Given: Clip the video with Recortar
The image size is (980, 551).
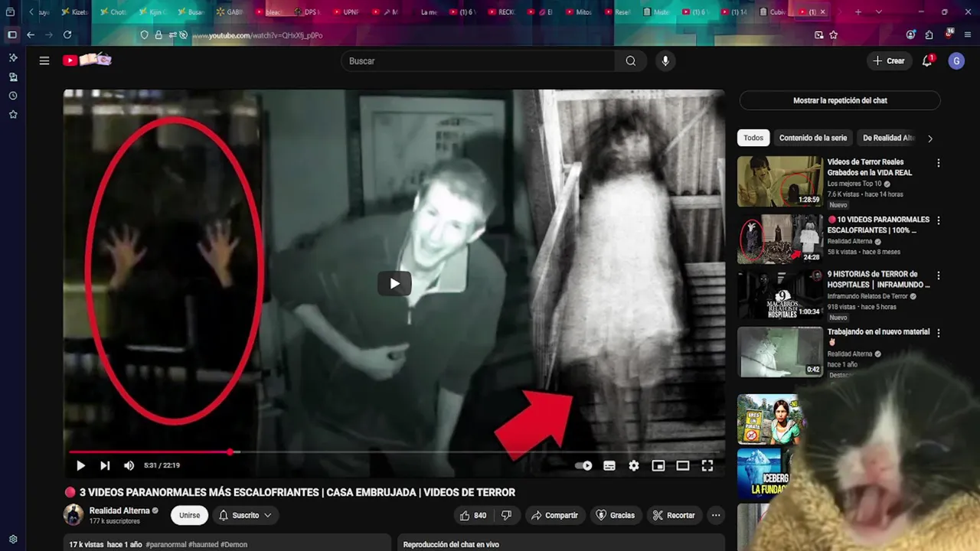Looking at the screenshot, I should 674,515.
